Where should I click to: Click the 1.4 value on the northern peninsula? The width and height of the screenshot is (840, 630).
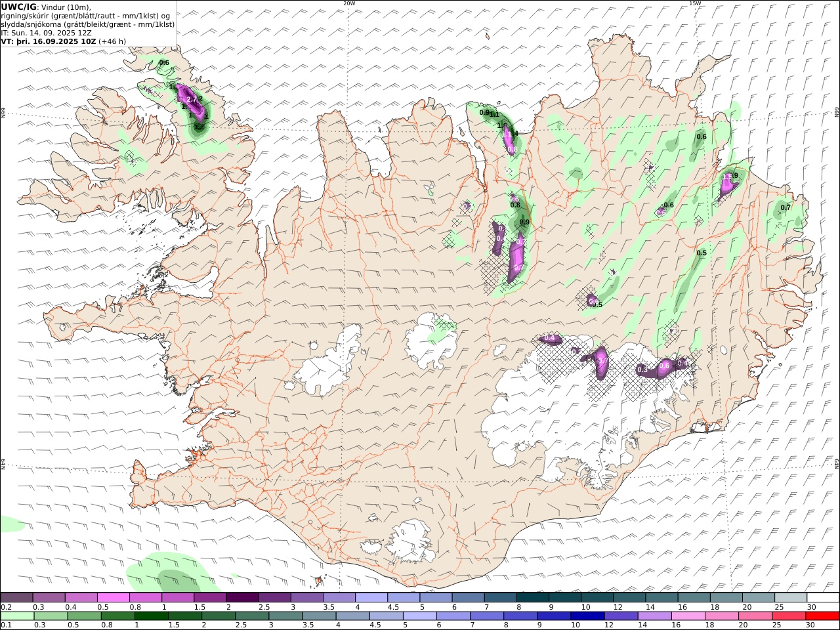coord(513,133)
